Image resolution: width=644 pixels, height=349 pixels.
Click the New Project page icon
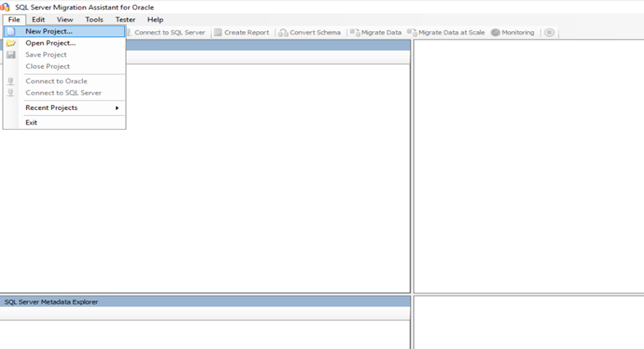[x=11, y=31]
